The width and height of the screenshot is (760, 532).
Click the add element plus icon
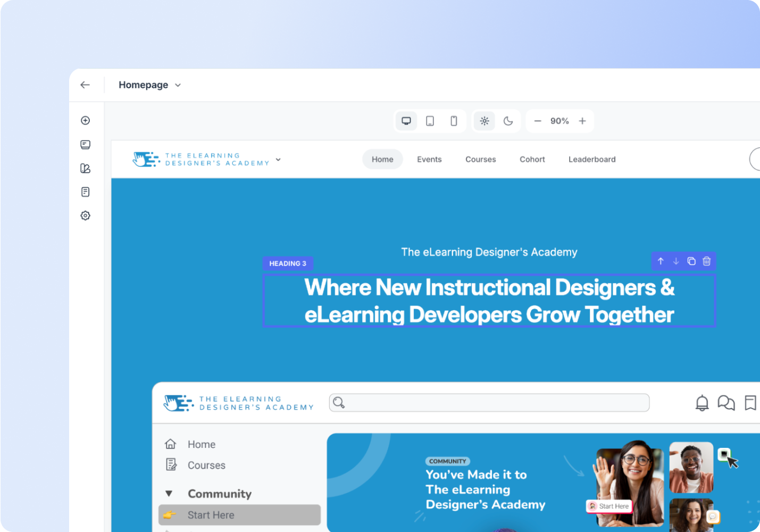point(85,121)
